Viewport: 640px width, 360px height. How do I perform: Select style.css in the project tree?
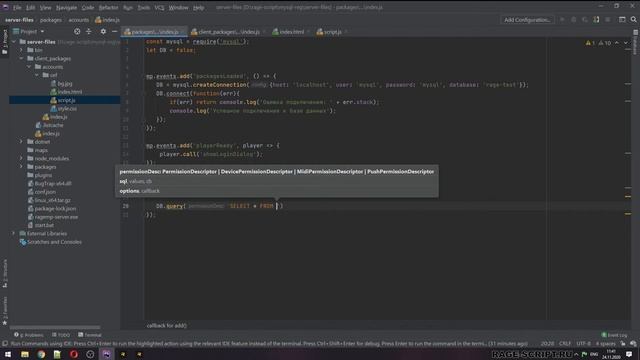pos(67,108)
